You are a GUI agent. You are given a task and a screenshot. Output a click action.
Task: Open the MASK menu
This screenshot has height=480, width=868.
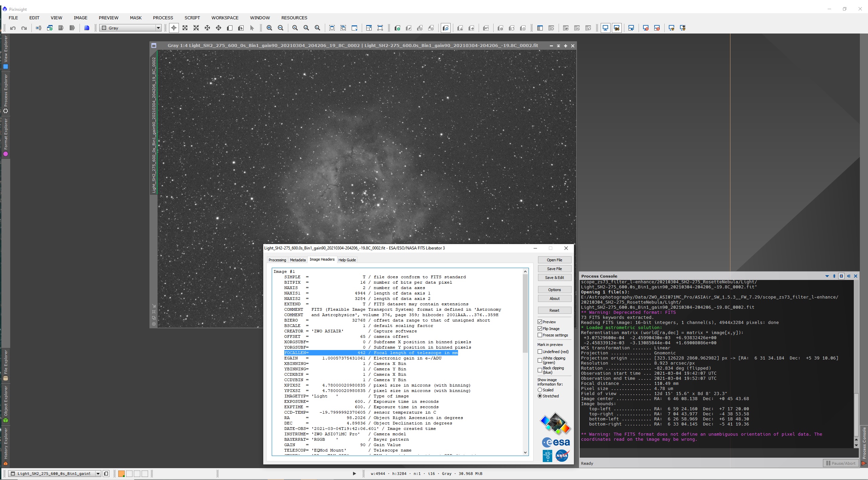click(x=136, y=18)
